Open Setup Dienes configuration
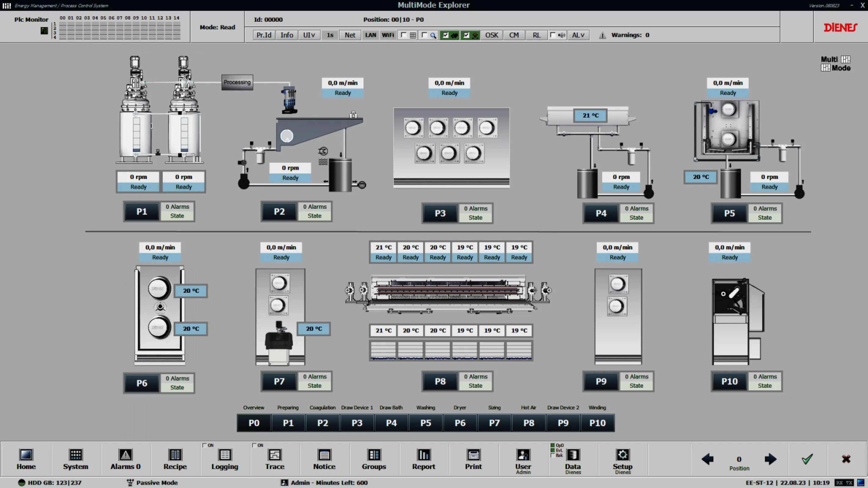The image size is (868, 488). click(x=622, y=460)
